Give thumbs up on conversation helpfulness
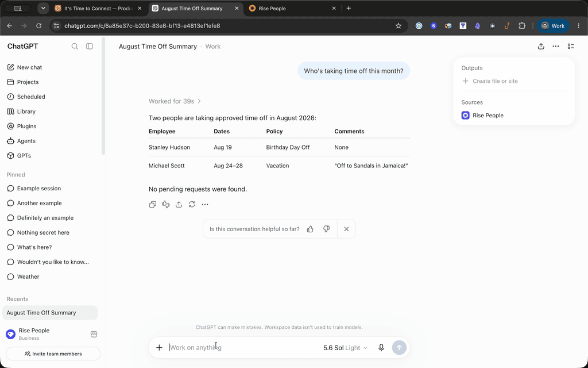 click(310, 229)
